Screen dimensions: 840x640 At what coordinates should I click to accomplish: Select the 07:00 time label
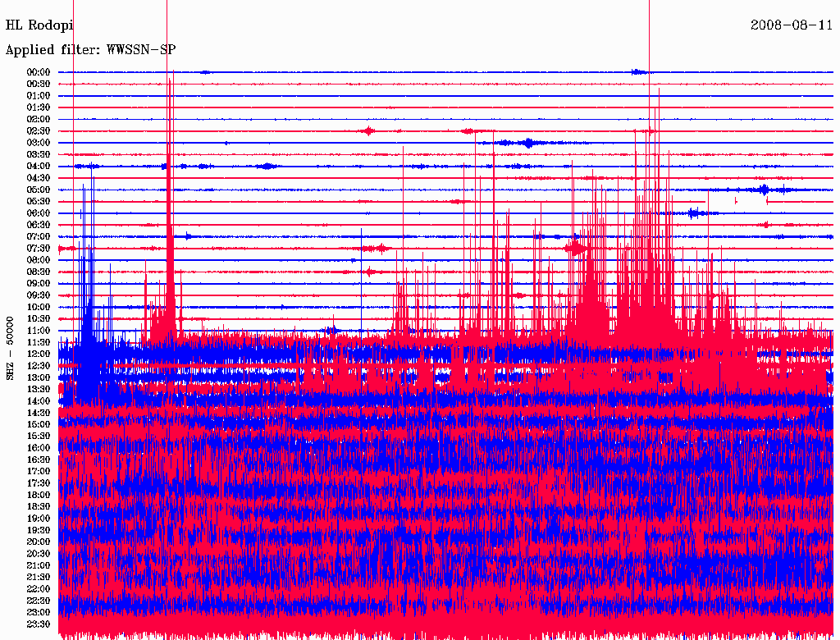(x=39, y=237)
